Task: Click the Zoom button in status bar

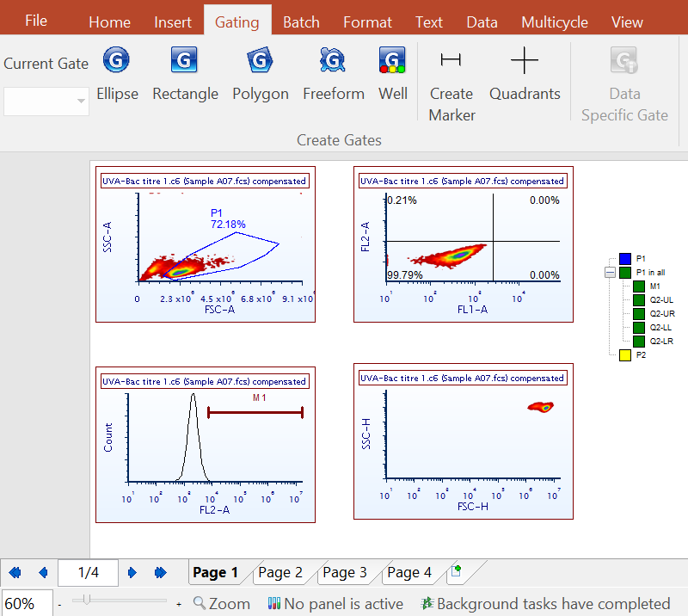Action: coord(222,604)
